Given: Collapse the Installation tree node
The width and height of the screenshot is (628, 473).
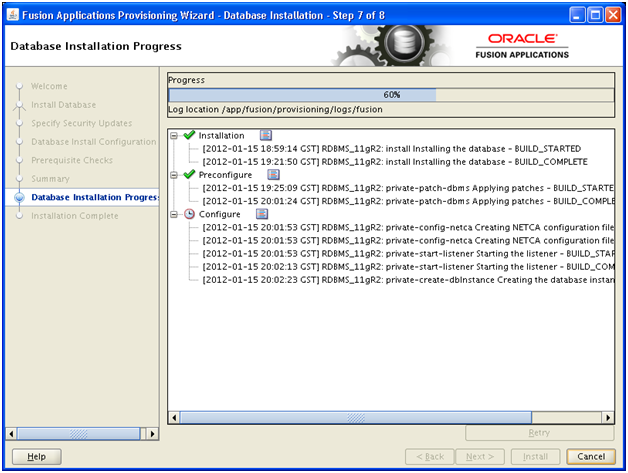Looking at the screenshot, I should tap(174, 136).
